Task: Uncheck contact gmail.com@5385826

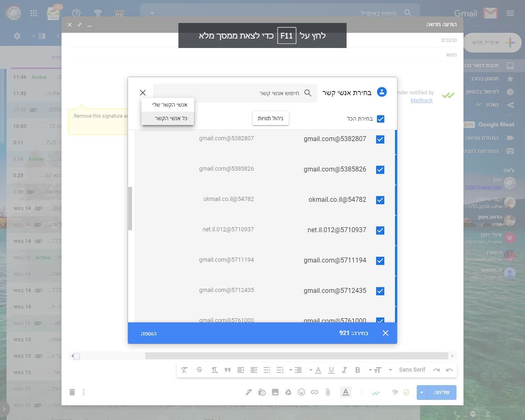Action: (x=380, y=170)
